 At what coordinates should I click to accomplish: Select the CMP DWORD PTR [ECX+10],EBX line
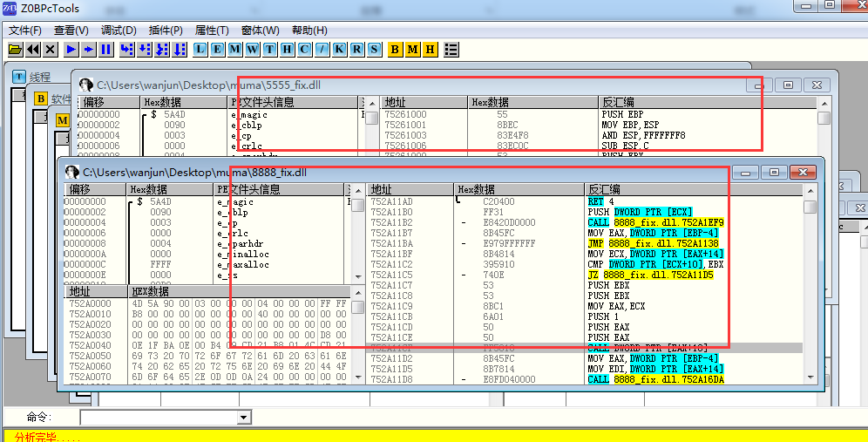point(656,264)
